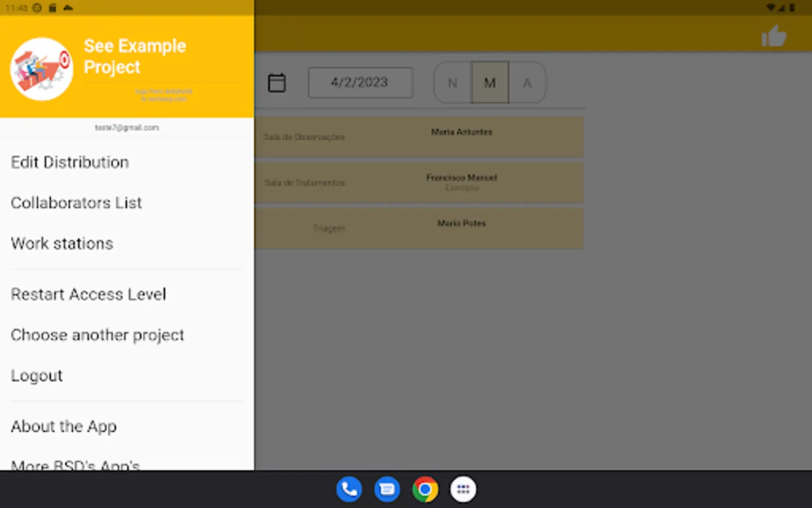This screenshot has height=508, width=812.
Task: Click the 4/2/2023 date field
Action: tap(360, 82)
